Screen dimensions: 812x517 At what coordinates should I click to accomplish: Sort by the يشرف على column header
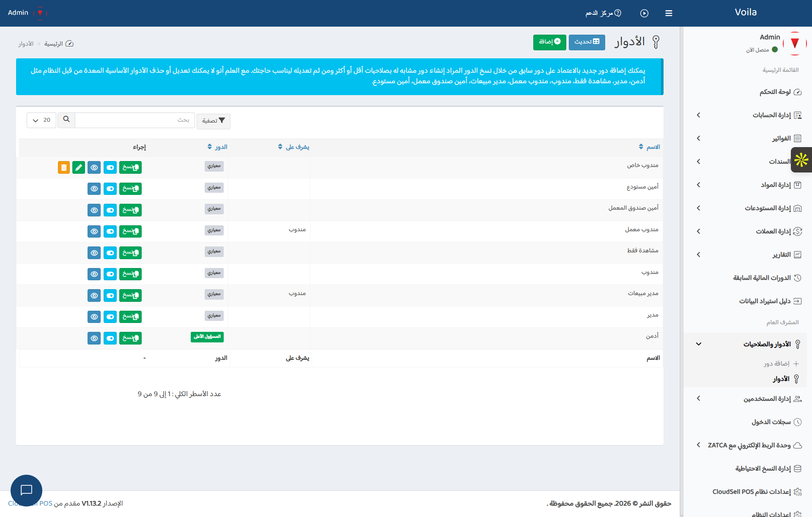click(x=294, y=147)
